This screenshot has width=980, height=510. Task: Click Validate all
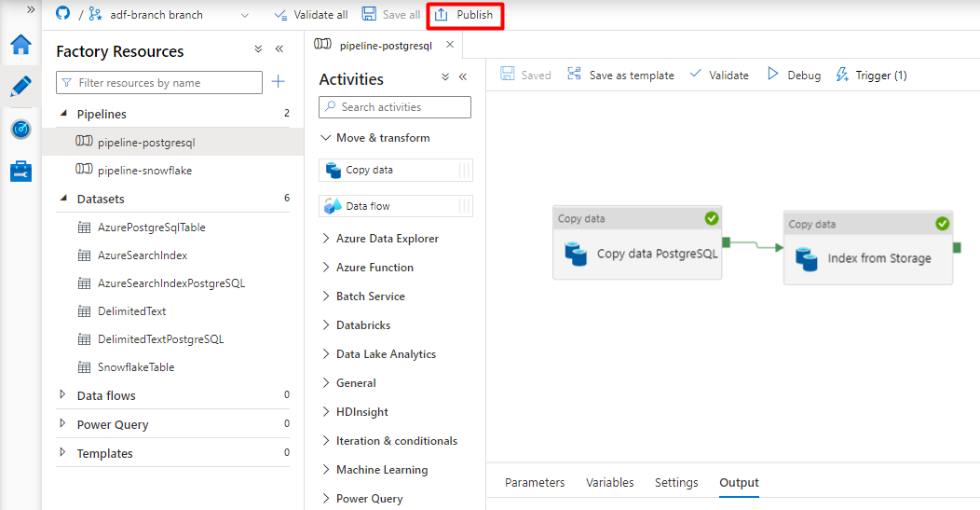pos(310,14)
